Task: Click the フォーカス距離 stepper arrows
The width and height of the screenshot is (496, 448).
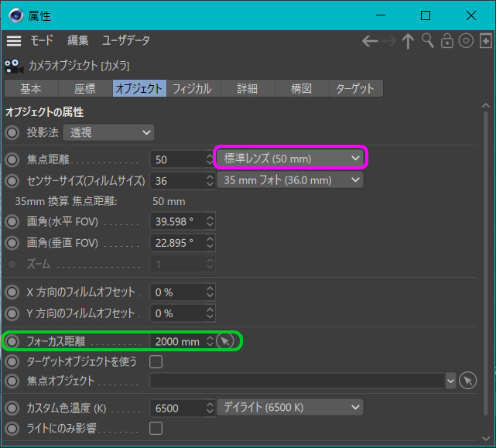Action: coord(210,341)
